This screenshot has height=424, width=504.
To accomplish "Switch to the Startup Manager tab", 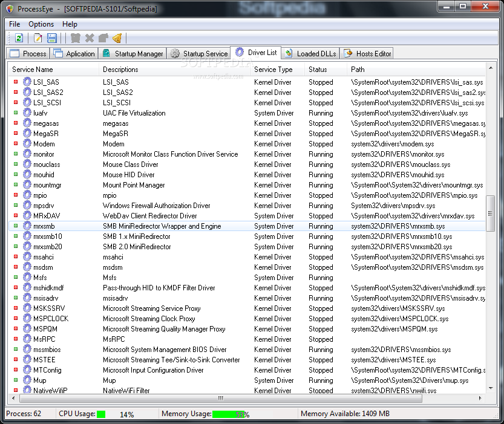I will [x=133, y=53].
